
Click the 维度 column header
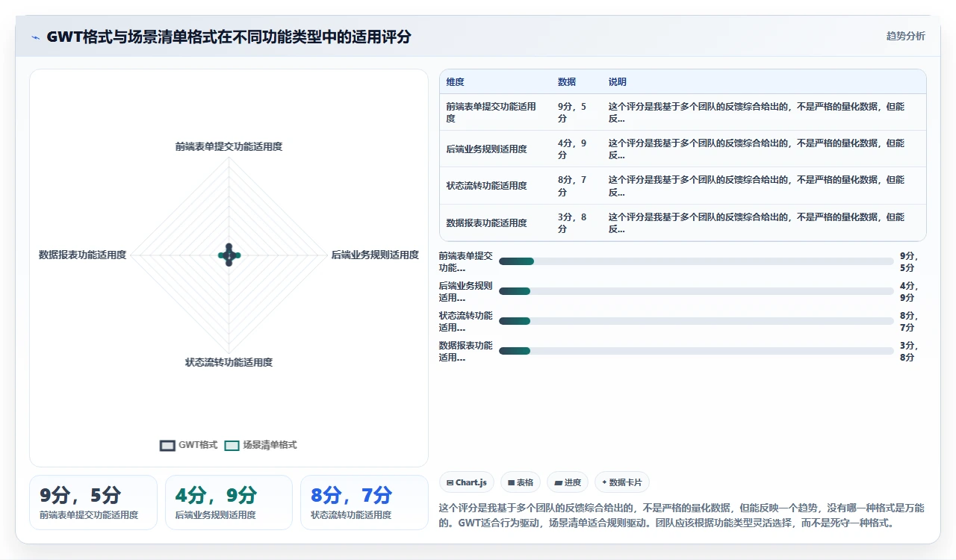click(x=455, y=82)
